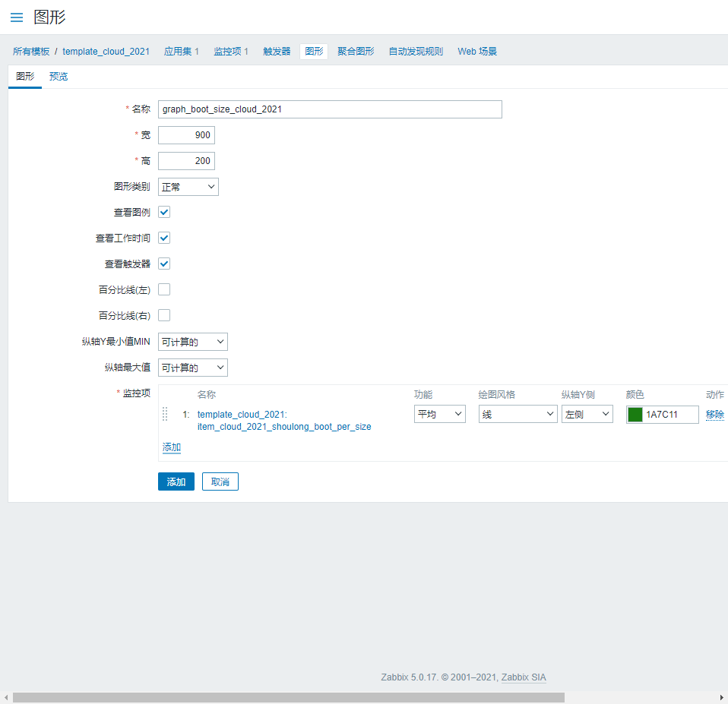Screen dimensions: 728x704
Task: Click the 名称 input field
Action: 330,109
